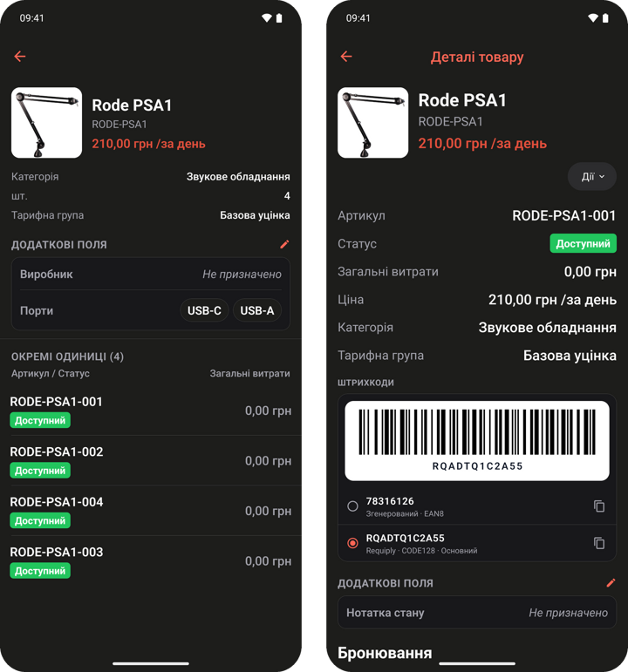Screen dimensions: 628x672
Task: Tap the USB-C port chip
Action: 205,310
